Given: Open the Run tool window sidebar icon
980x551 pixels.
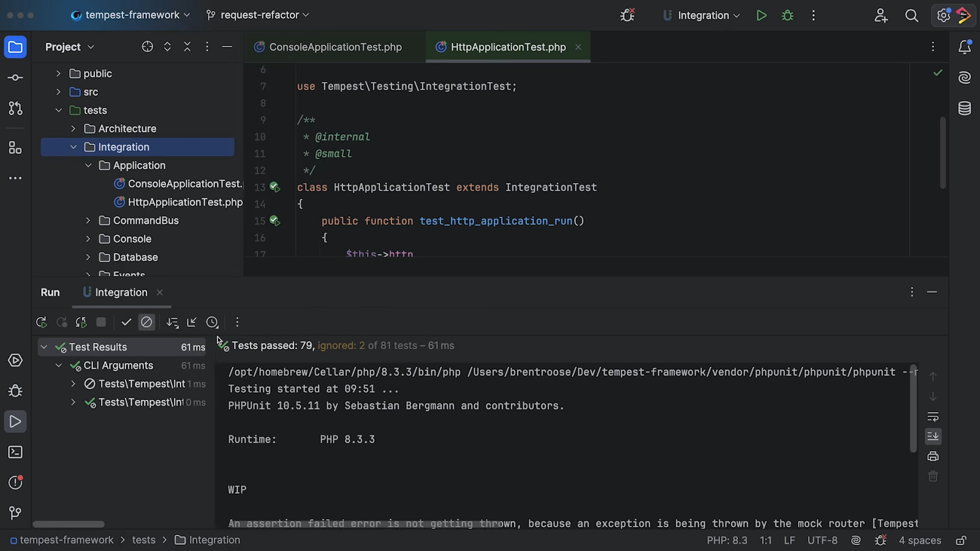Looking at the screenshot, I should click(15, 422).
